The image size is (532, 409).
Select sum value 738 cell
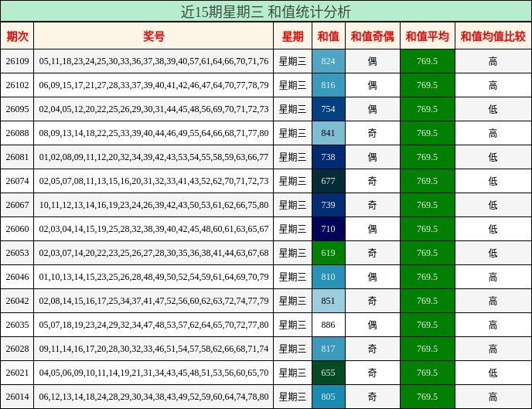click(329, 157)
